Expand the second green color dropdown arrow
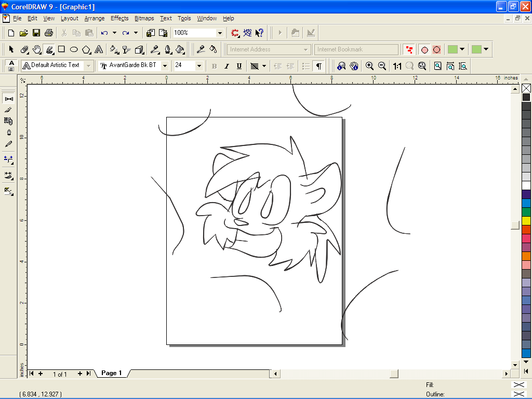 tap(486, 49)
